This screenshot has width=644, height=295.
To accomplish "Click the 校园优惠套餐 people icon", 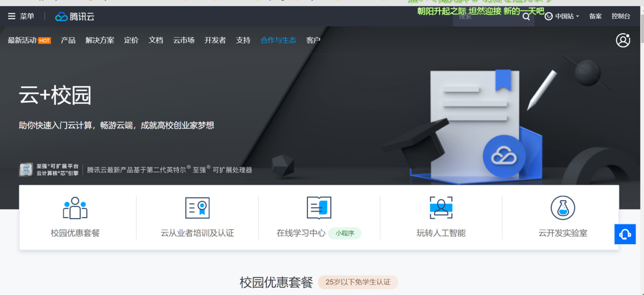I will (x=75, y=208).
